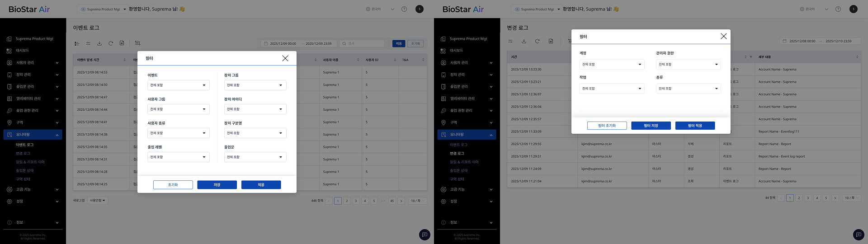Image resolution: width=868 pixels, height=244 pixels.
Task: Click the download icon on 변경 로그 toolbar
Action: click(524, 41)
